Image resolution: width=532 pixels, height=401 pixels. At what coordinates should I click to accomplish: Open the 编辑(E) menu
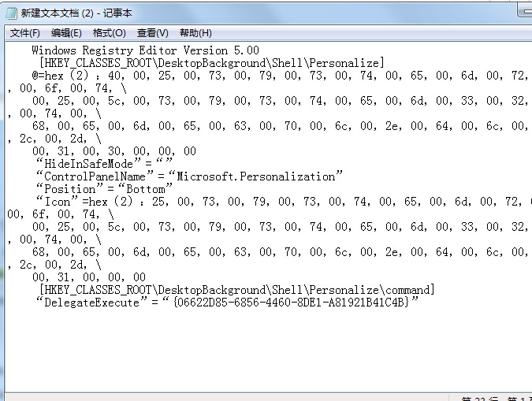(66, 33)
